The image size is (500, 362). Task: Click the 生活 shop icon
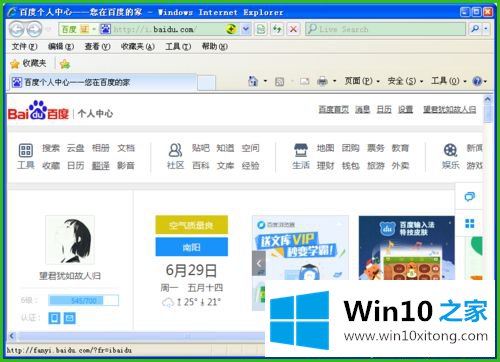tap(301, 150)
